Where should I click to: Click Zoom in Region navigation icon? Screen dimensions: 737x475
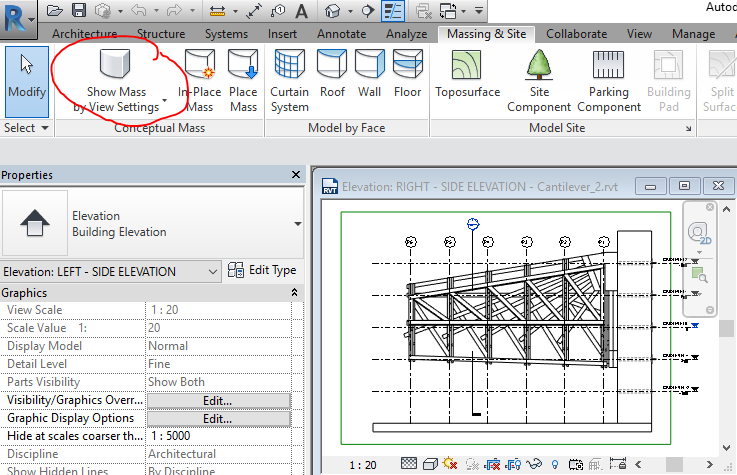tap(699, 274)
